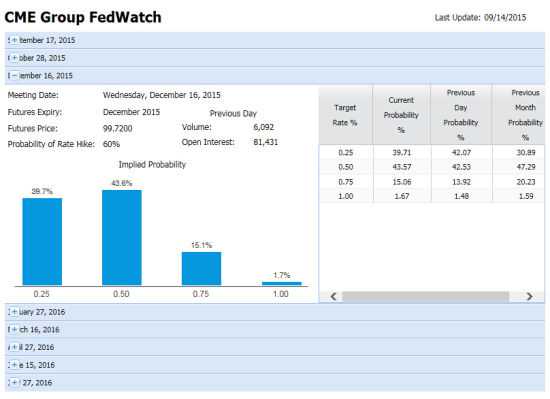Viewport: 550px width, 399px height.
Task: Collapse the December 16, 2015 meeting row
Action: pos(275,76)
